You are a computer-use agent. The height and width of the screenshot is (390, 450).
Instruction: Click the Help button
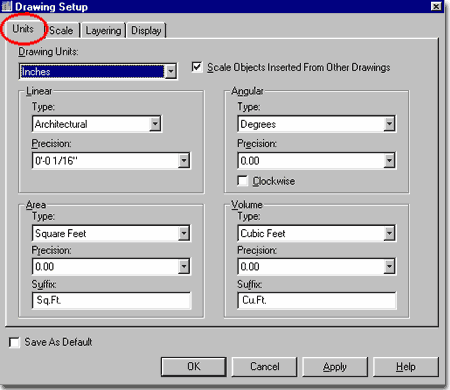click(x=406, y=367)
